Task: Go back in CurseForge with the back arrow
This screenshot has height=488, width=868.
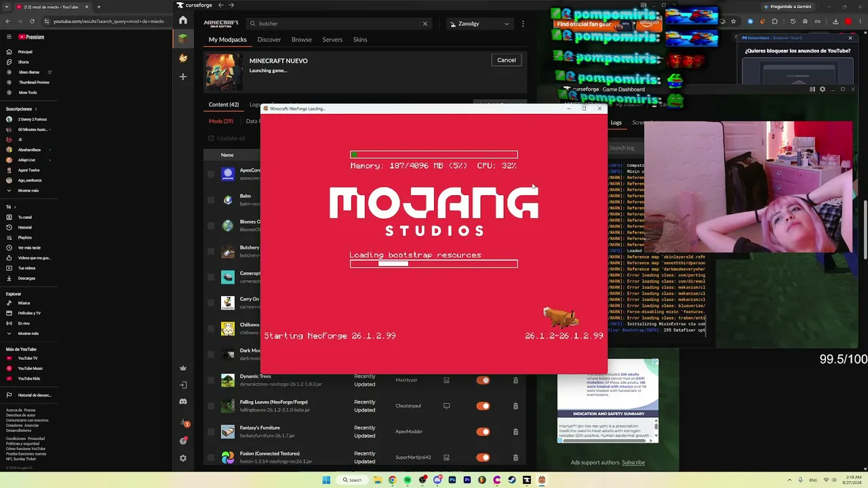Action: pyautogui.click(x=220, y=5)
